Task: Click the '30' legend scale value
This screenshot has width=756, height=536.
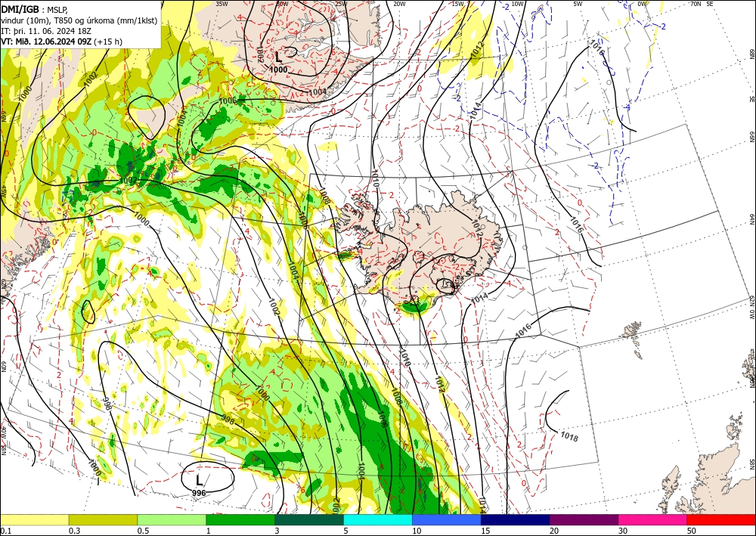Action: point(623,531)
